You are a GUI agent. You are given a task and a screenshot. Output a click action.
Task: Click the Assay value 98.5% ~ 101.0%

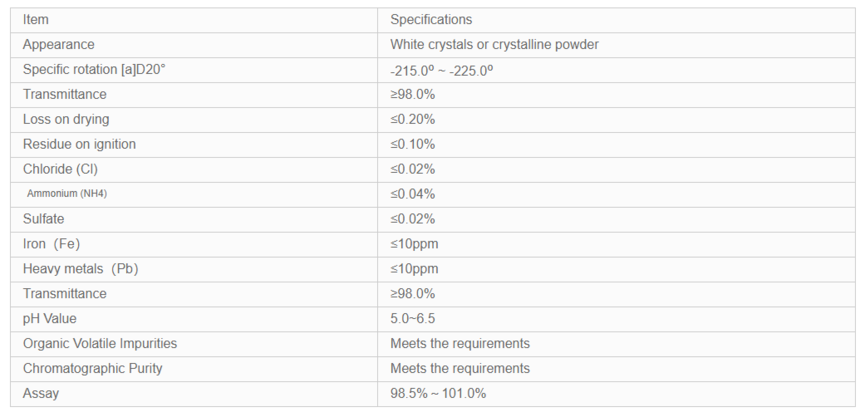coord(438,393)
